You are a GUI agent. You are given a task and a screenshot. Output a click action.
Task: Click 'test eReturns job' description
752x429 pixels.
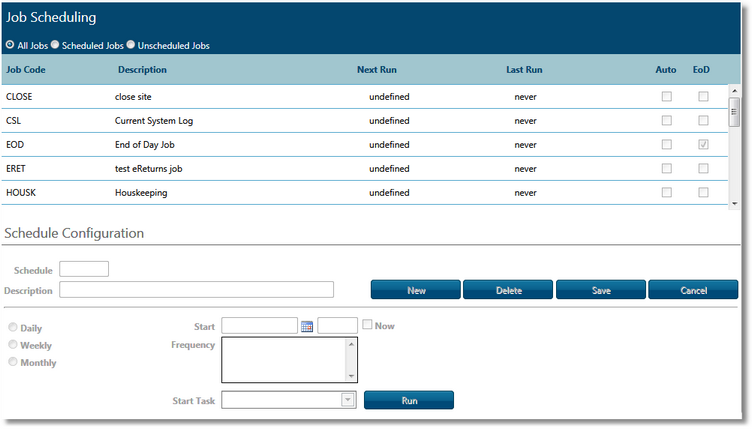(x=148, y=169)
